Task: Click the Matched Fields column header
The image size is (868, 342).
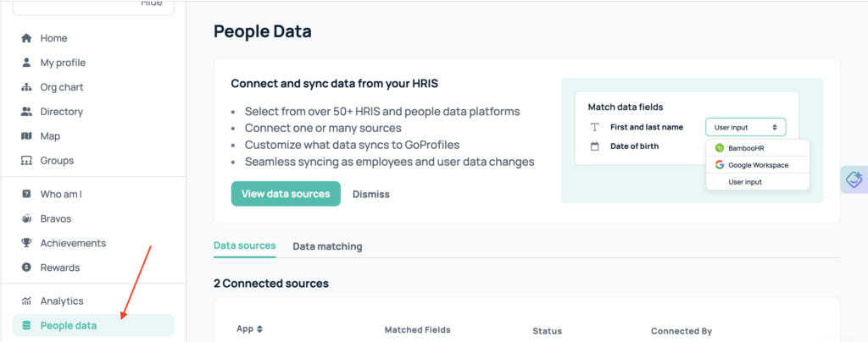Action: pyautogui.click(x=417, y=330)
